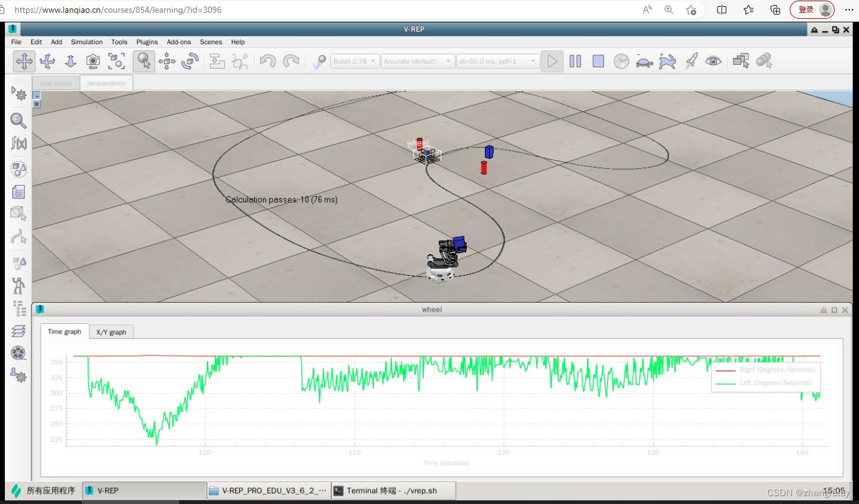Switch to V-REP taskbar item
The image size is (859, 504).
point(144,491)
